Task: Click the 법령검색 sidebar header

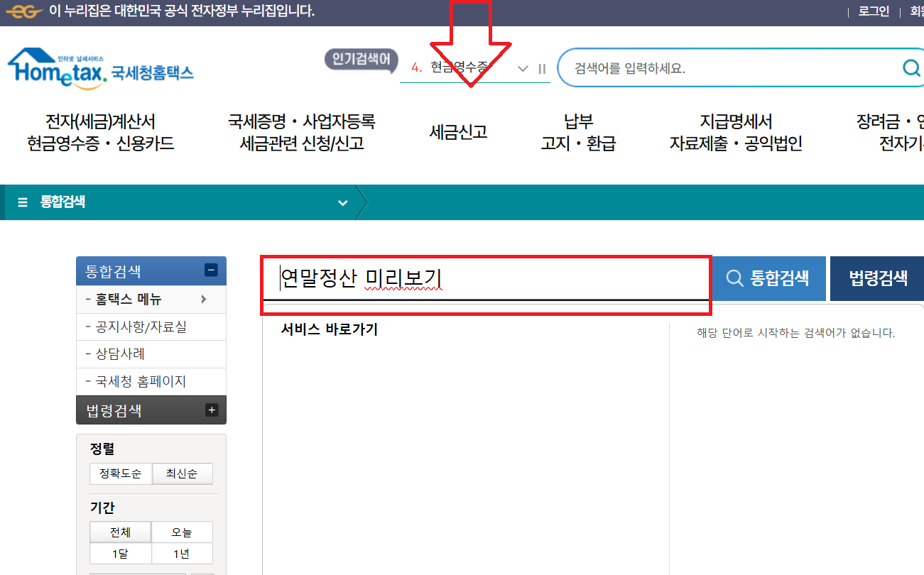Action: (151, 410)
